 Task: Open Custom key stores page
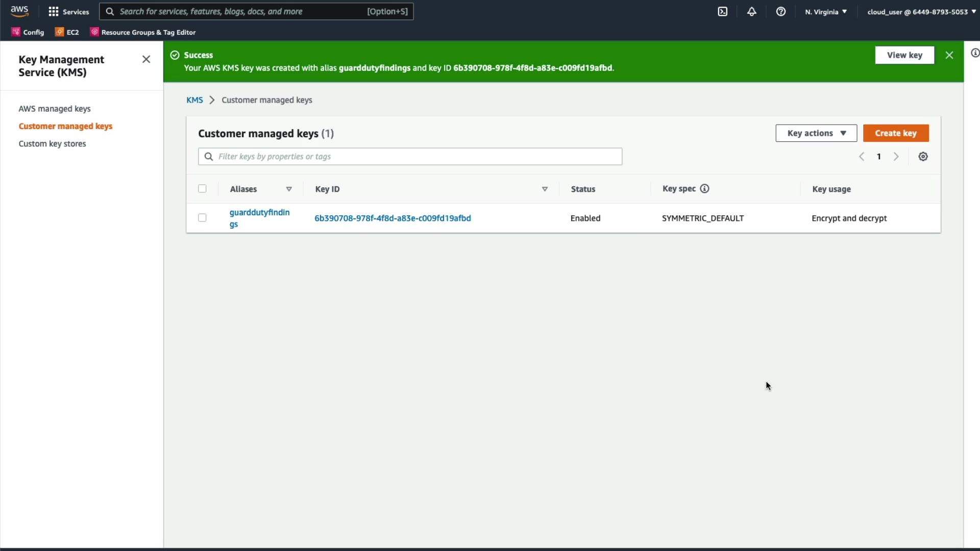click(x=52, y=144)
